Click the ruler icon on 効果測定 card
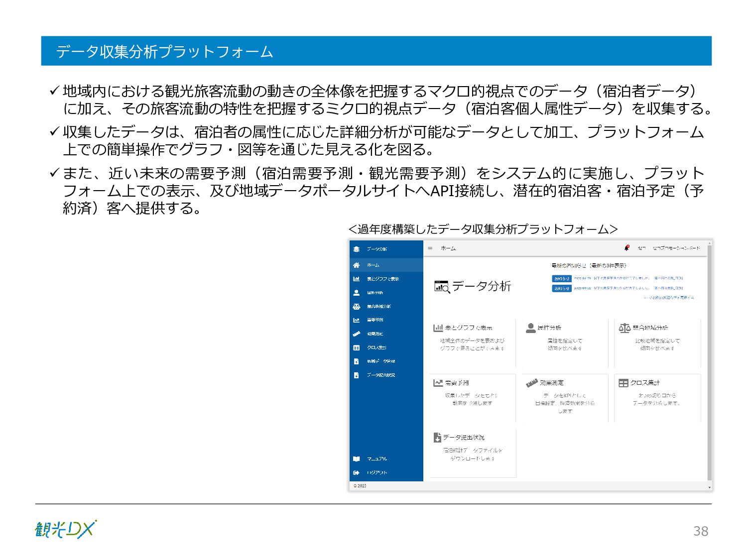Viewport: 747px width, 560px height. (x=532, y=383)
